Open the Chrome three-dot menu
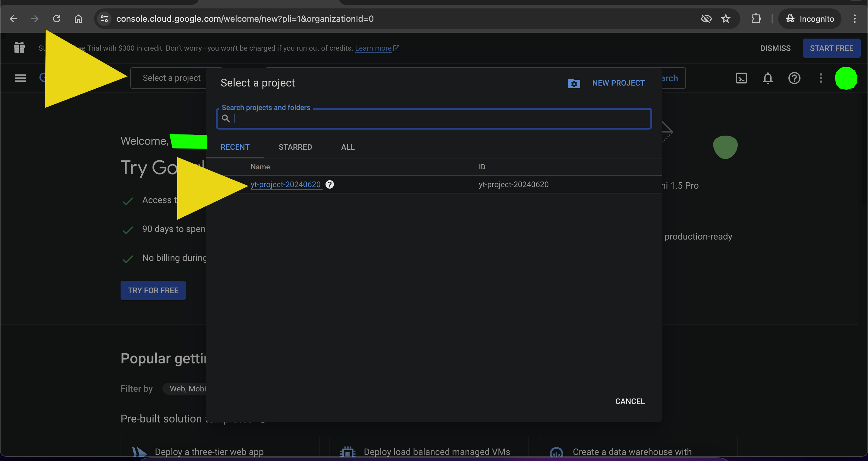Image resolution: width=868 pixels, height=461 pixels. pyautogui.click(x=854, y=19)
